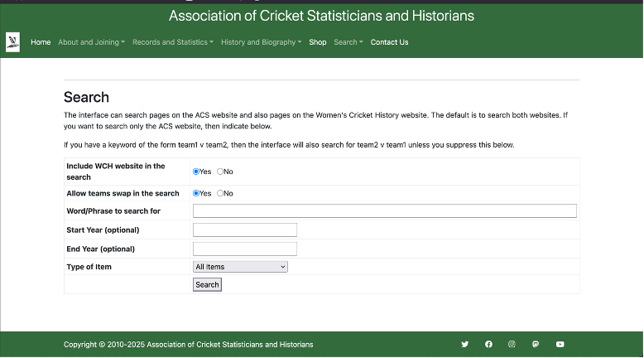Screen dimensions: 644x358
Task: Expand the History and Biography menu
Action: 261,42
